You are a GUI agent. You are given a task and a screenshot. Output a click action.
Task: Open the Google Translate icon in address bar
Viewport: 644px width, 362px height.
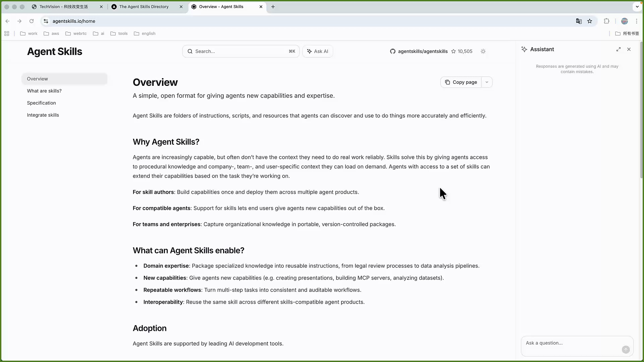tap(579, 21)
